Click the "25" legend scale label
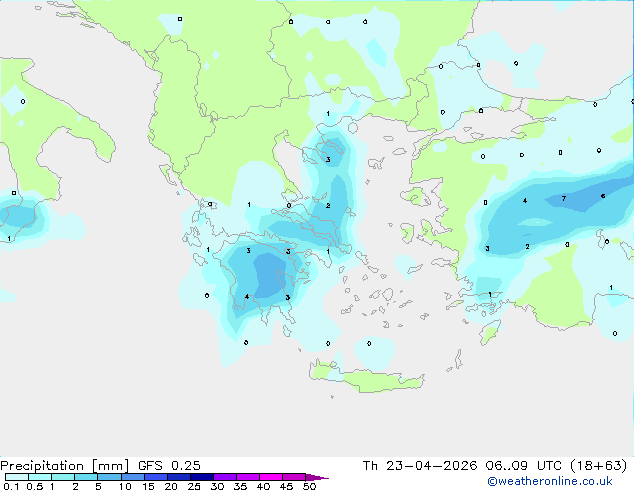 [194, 486]
